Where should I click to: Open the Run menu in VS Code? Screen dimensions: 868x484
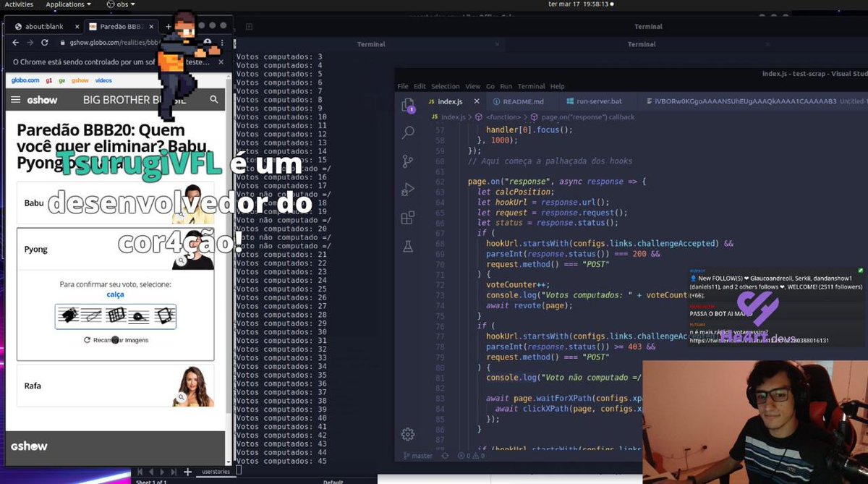pyautogui.click(x=506, y=86)
